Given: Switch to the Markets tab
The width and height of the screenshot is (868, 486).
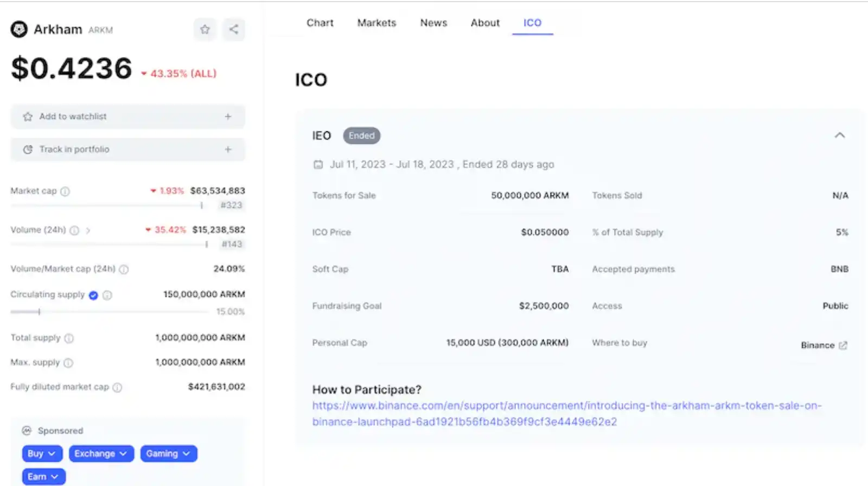Looking at the screenshot, I should tap(376, 23).
